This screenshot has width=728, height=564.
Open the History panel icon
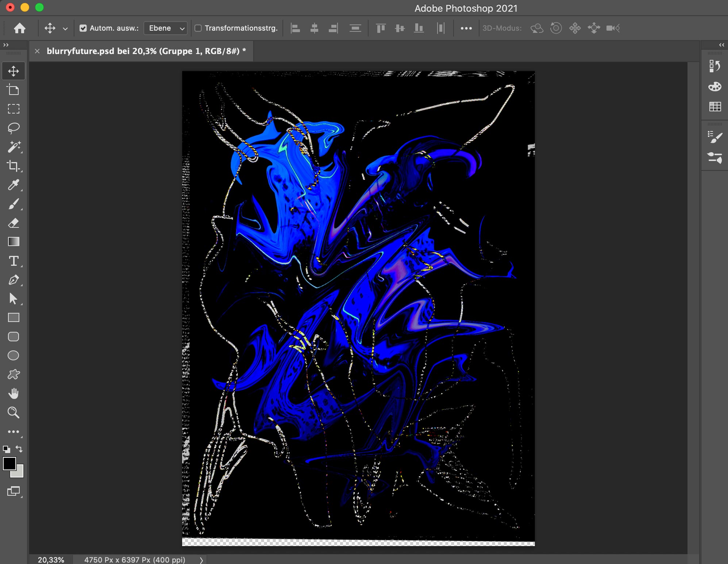coord(714,66)
